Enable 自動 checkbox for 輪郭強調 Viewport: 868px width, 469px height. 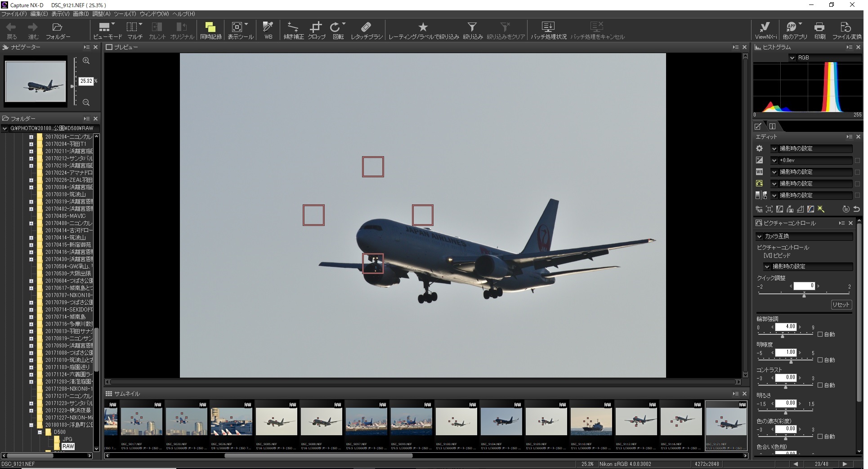[x=820, y=334]
